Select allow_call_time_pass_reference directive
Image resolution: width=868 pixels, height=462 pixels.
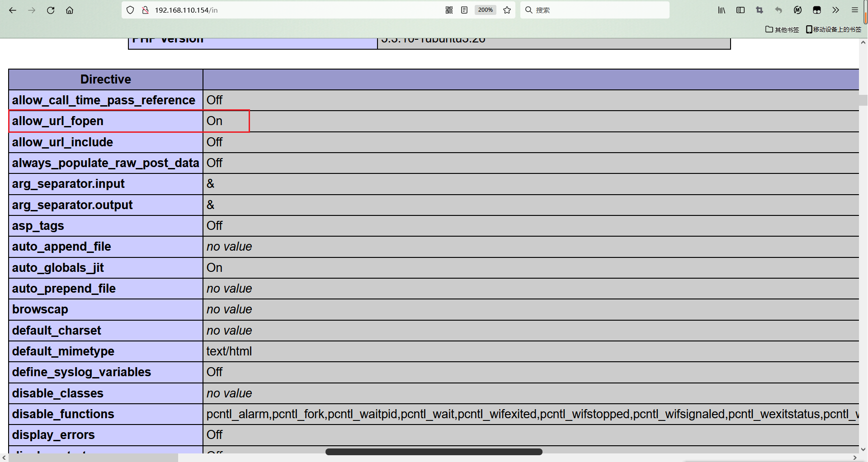point(104,100)
